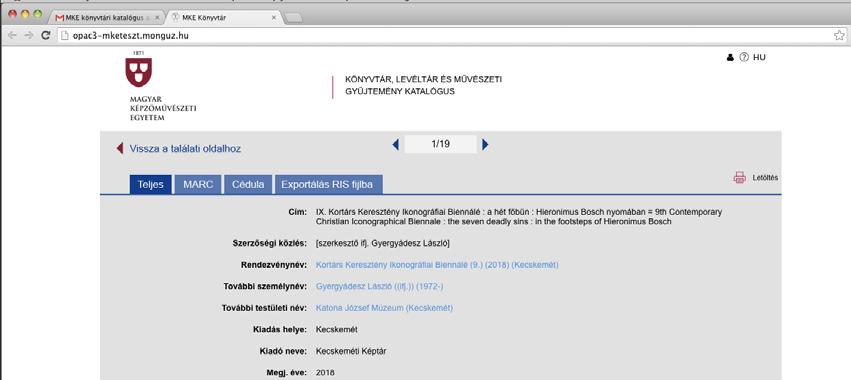Click the printer Letöltés icon

(x=740, y=178)
